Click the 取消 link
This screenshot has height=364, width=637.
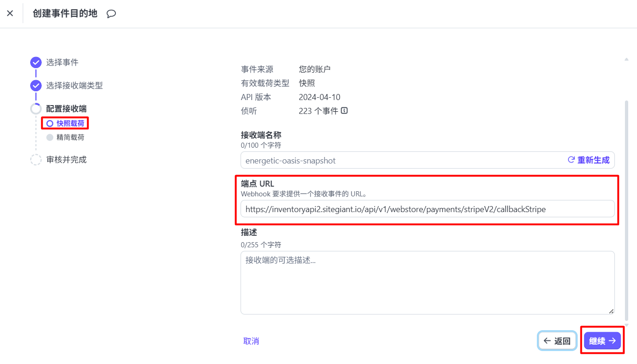(x=251, y=341)
